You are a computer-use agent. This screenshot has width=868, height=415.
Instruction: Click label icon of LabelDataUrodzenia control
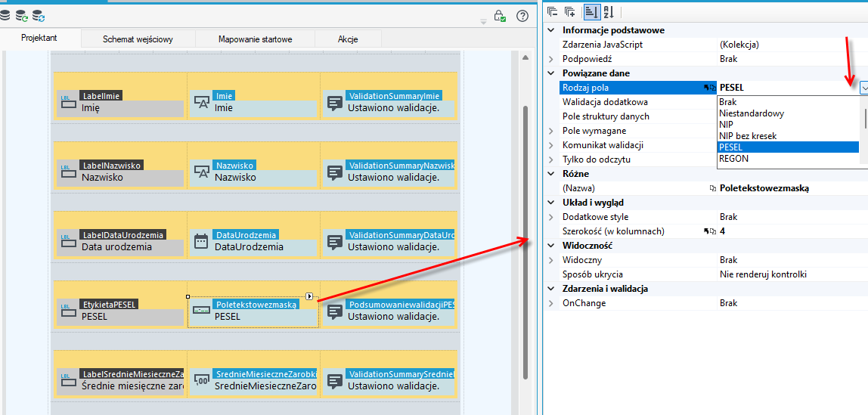point(67,240)
